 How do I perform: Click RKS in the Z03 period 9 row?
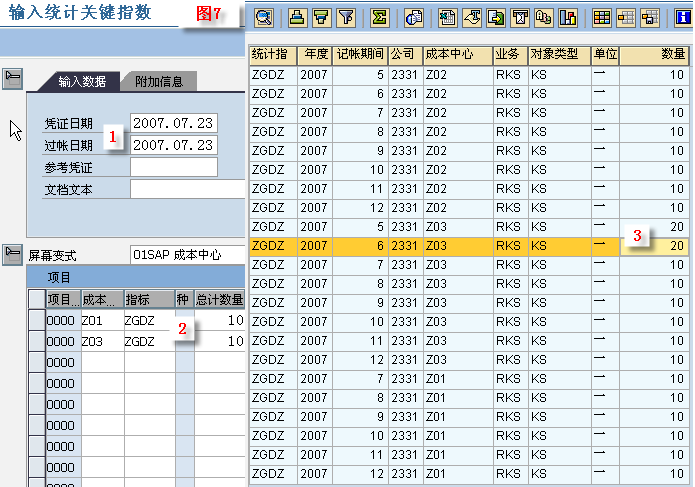pyautogui.click(x=510, y=303)
